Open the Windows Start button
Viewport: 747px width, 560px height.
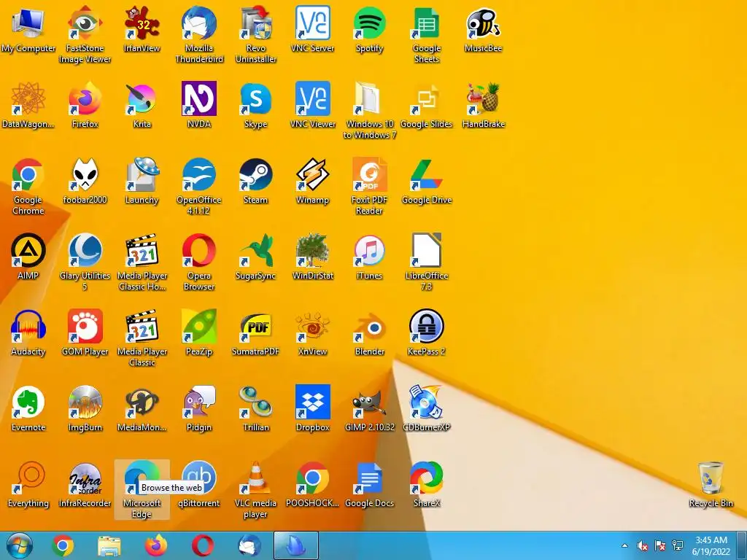19,545
